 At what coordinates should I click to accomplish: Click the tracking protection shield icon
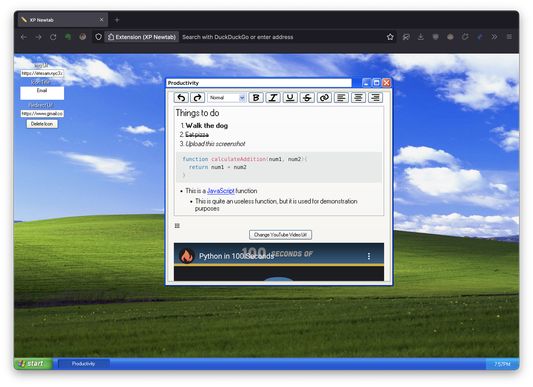pos(98,37)
